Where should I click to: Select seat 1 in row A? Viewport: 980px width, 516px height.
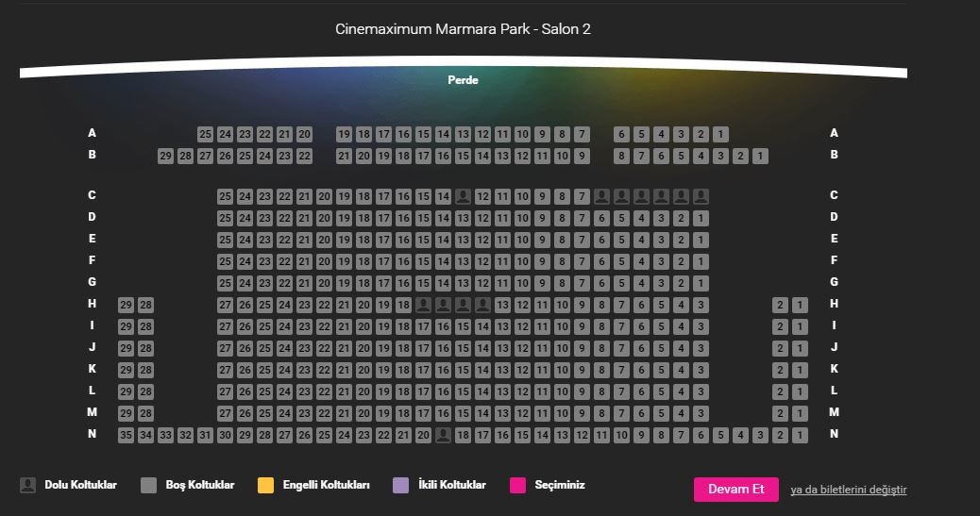(720, 134)
